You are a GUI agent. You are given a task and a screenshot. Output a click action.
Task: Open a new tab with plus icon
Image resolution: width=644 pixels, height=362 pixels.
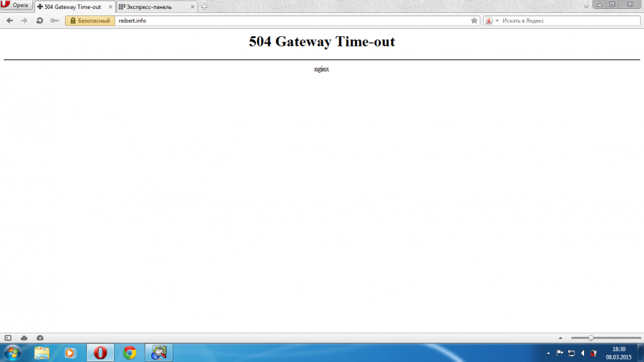click(204, 6)
